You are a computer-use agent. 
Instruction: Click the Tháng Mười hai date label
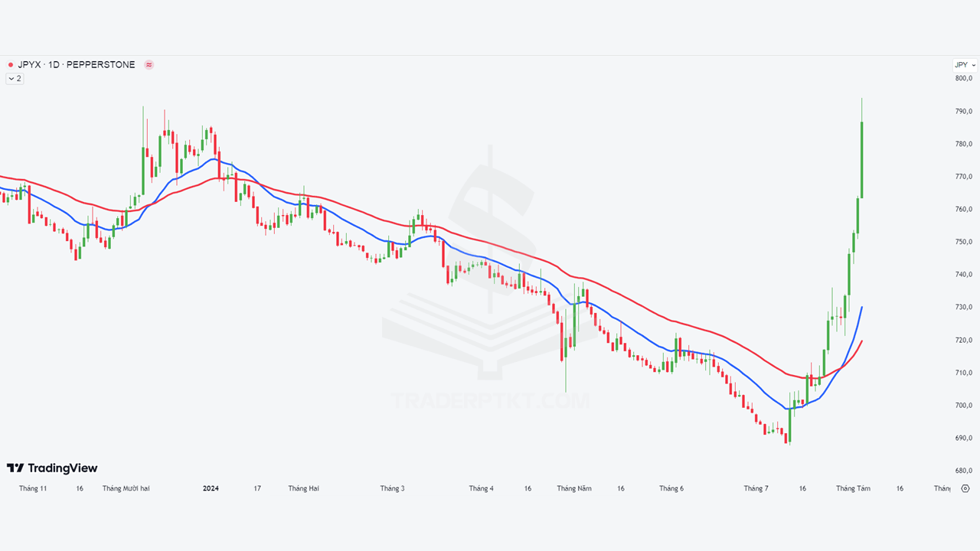coord(126,488)
